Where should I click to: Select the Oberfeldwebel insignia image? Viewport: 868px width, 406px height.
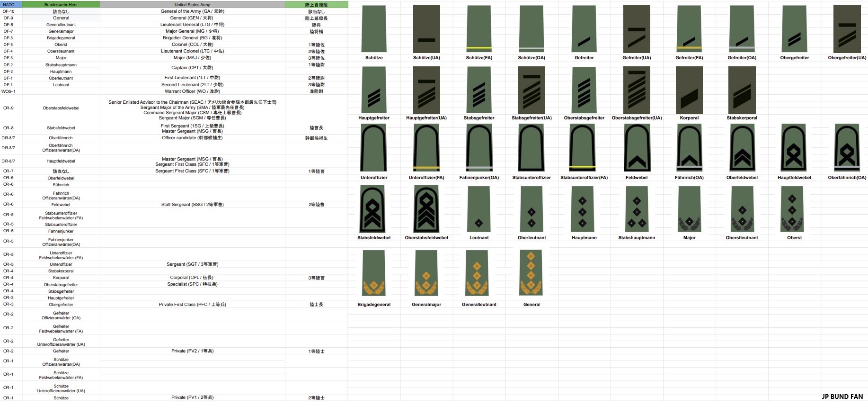click(742, 147)
